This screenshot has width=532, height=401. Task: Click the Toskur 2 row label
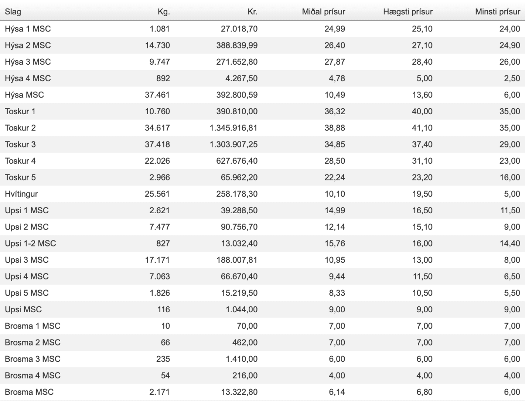tap(20, 128)
